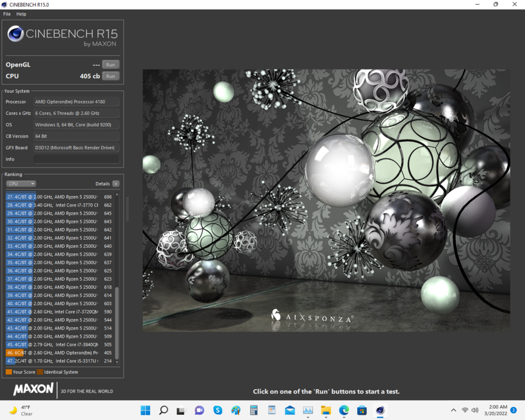Expand the Details panel in Ranking
The width and height of the screenshot is (525, 420).
pyautogui.click(x=116, y=183)
